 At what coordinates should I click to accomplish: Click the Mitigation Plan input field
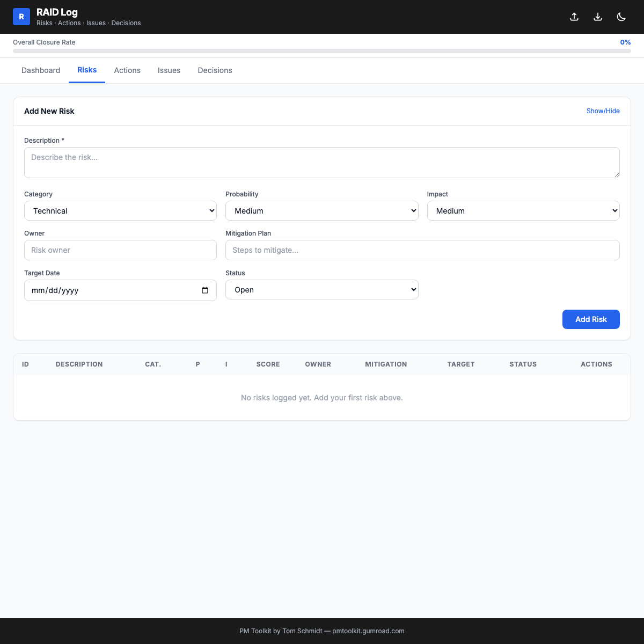tap(422, 250)
